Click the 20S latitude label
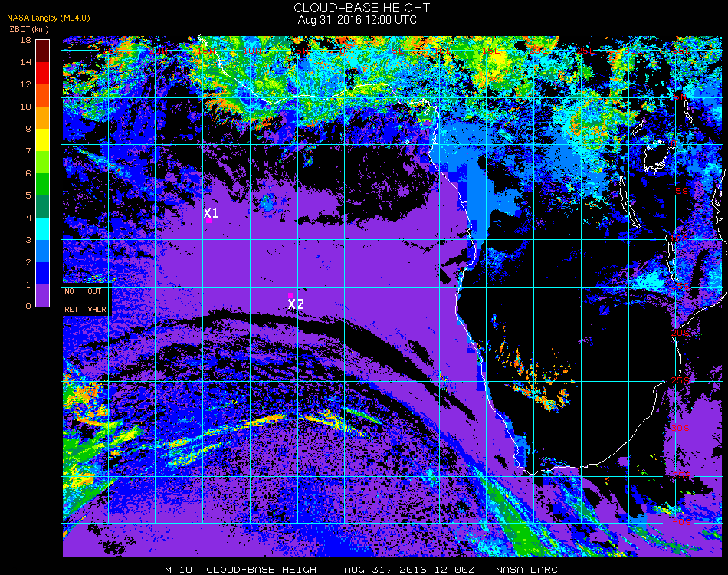This screenshot has width=728, height=575. tap(680, 333)
